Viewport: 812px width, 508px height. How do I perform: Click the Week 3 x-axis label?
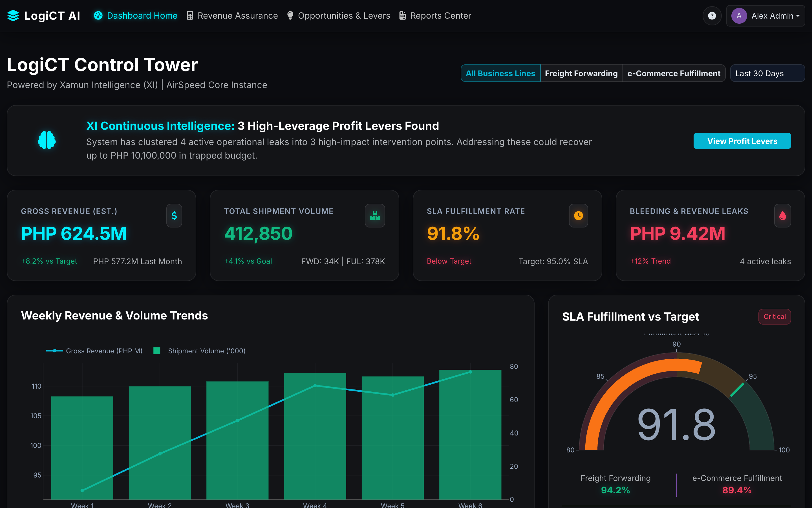[237, 505]
